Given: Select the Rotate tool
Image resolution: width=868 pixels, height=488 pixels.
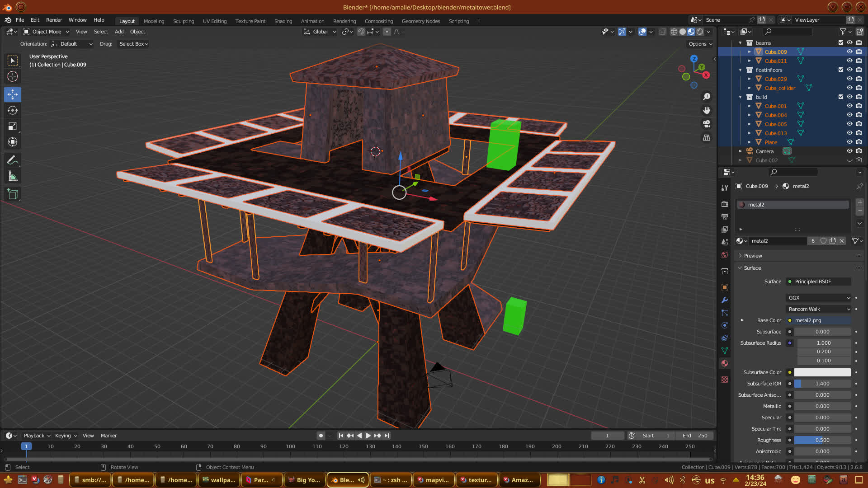Looking at the screenshot, I should pyautogui.click(x=13, y=110).
